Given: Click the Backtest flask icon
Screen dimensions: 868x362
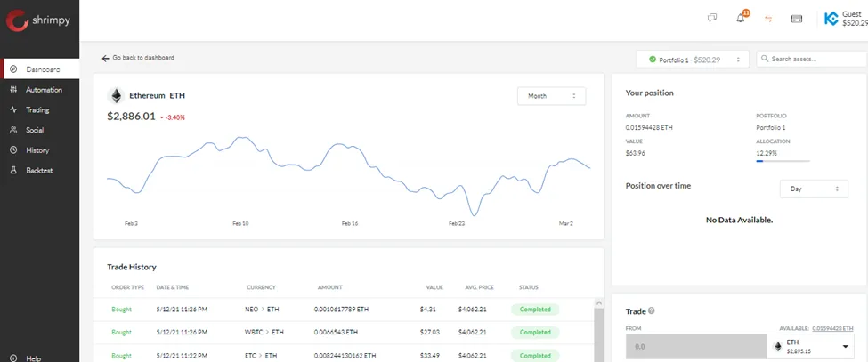Looking at the screenshot, I should click(13, 170).
